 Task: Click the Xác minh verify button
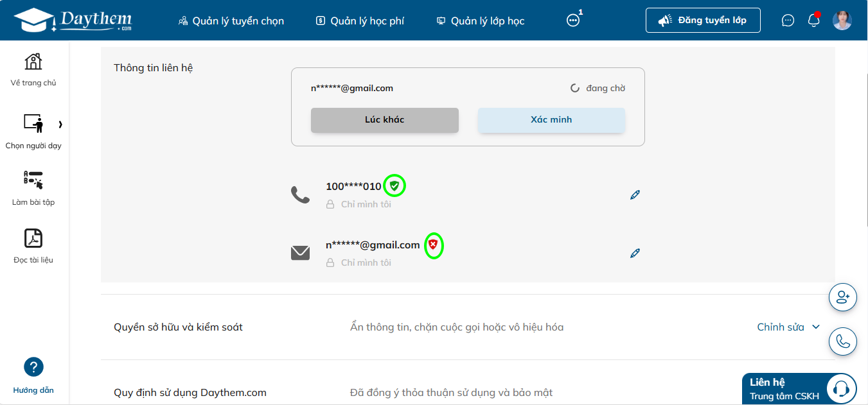(x=551, y=120)
